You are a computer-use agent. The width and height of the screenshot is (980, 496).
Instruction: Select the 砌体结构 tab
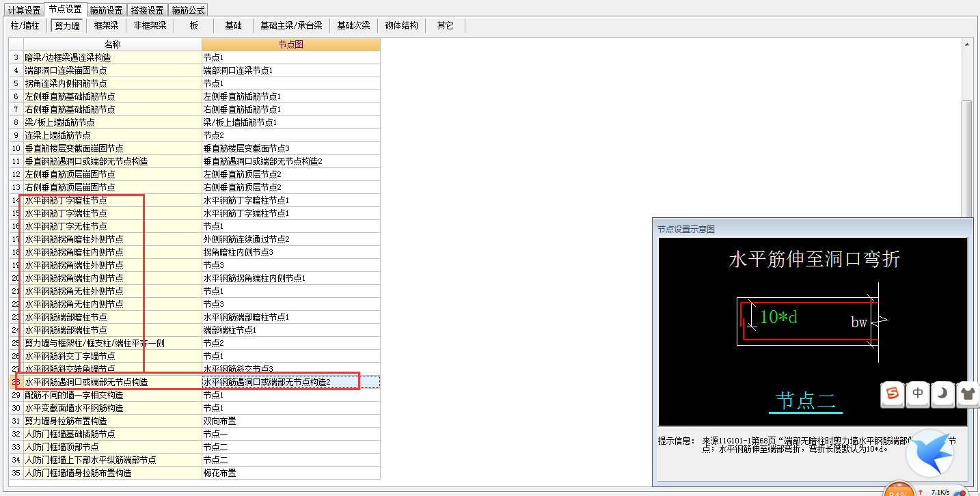click(401, 25)
